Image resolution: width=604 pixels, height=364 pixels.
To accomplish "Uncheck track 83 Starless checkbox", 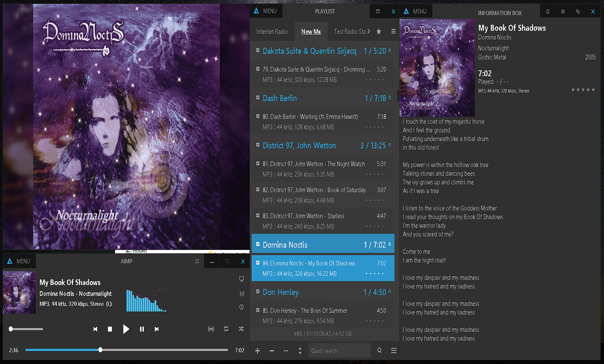I will (258, 216).
